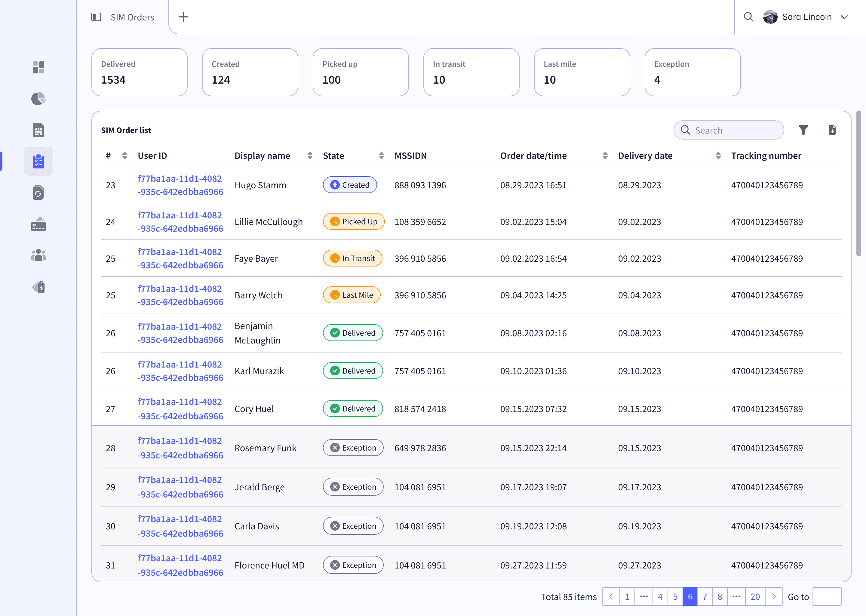Open the pie chart analytics sidebar icon

click(x=38, y=99)
